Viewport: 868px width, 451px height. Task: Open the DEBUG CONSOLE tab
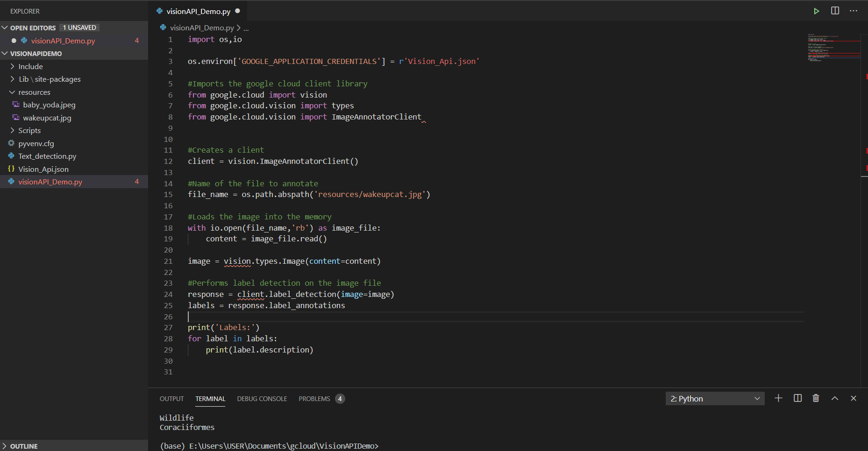click(262, 399)
